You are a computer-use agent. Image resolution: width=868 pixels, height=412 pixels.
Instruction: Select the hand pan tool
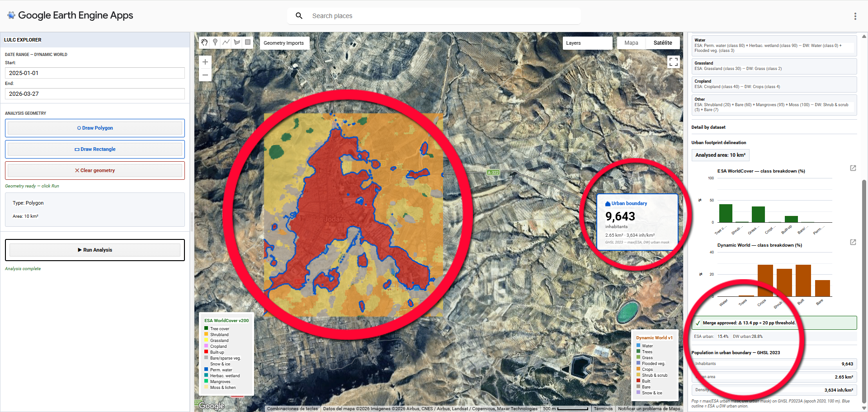(x=204, y=42)
